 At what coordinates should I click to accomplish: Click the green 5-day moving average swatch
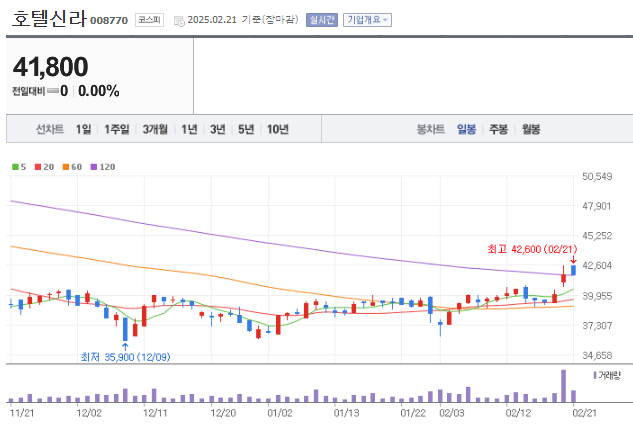[15, 167]
